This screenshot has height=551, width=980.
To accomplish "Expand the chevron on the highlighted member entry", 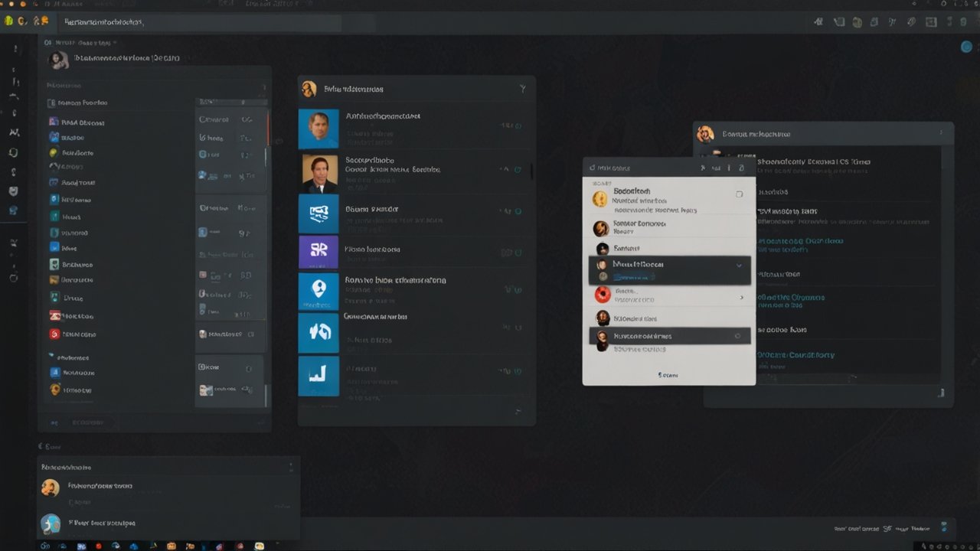I will point(737,266).
